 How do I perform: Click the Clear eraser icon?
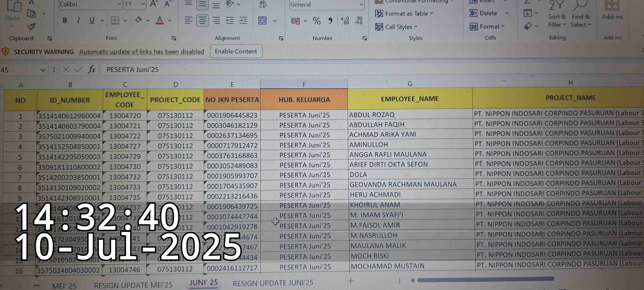tap(528, 26)
